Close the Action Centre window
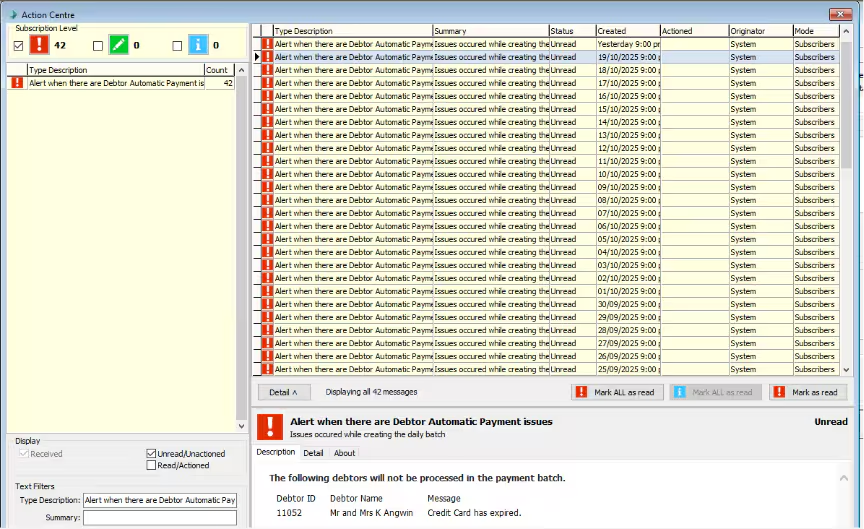This screenshot has height=529, width=864. [x=840, y=14]
